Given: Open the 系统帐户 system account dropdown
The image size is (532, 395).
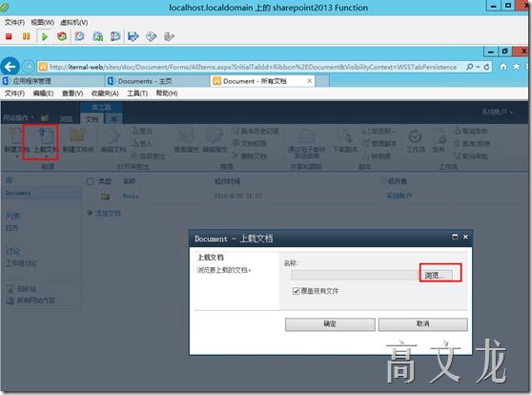Looking at the screenshot, I should point(497,112).
